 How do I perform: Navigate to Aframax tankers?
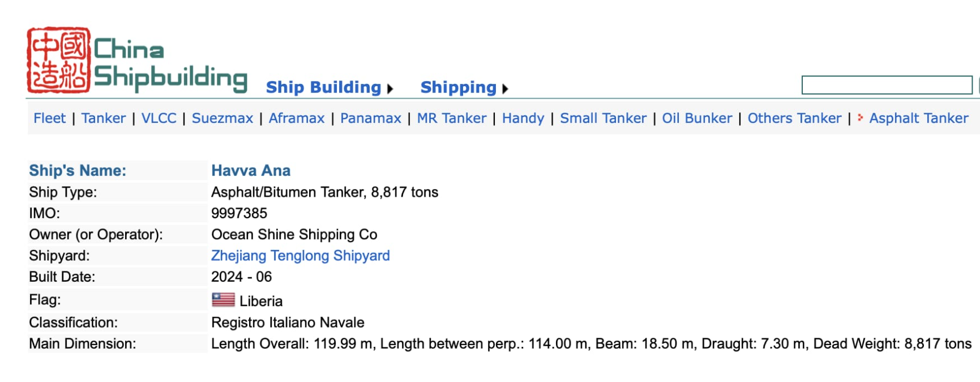(x=297, y=118)
